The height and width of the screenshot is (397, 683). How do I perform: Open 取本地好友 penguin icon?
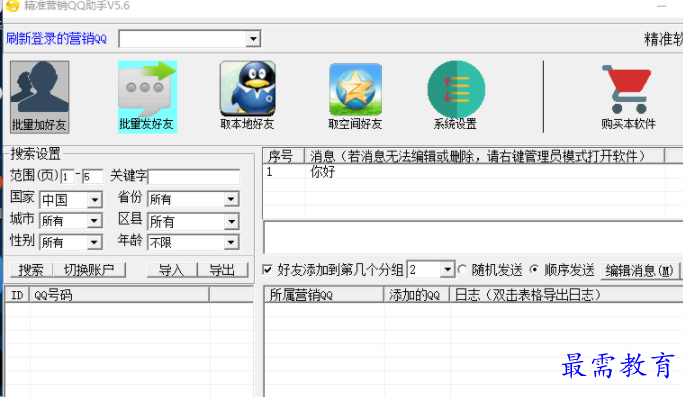247,95
